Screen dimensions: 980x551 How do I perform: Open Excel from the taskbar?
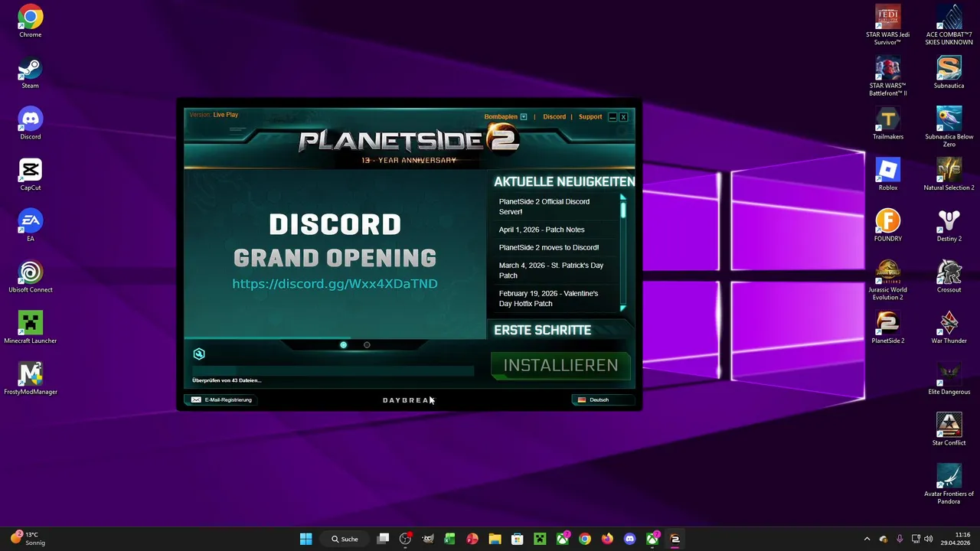point(450,539)
